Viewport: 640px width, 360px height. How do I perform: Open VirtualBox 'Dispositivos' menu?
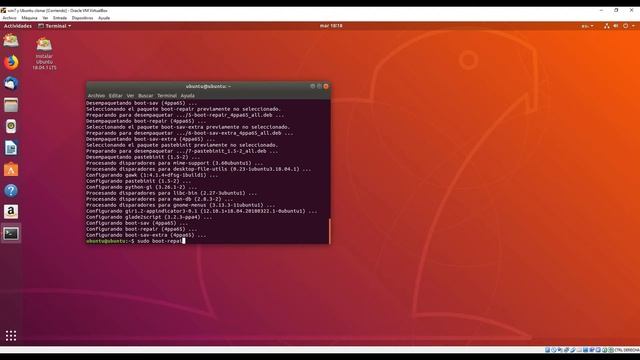(82, 18)
